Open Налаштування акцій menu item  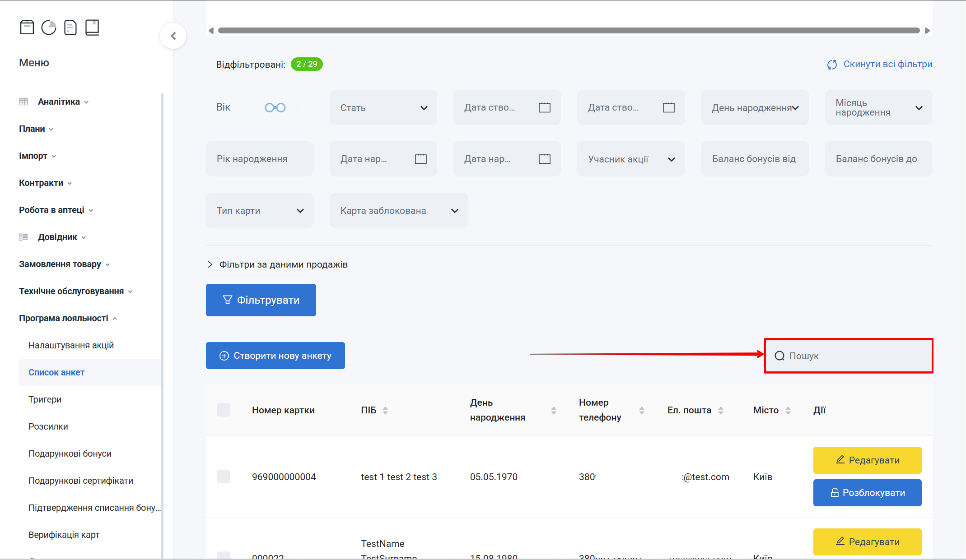click(x=71, y=345)
